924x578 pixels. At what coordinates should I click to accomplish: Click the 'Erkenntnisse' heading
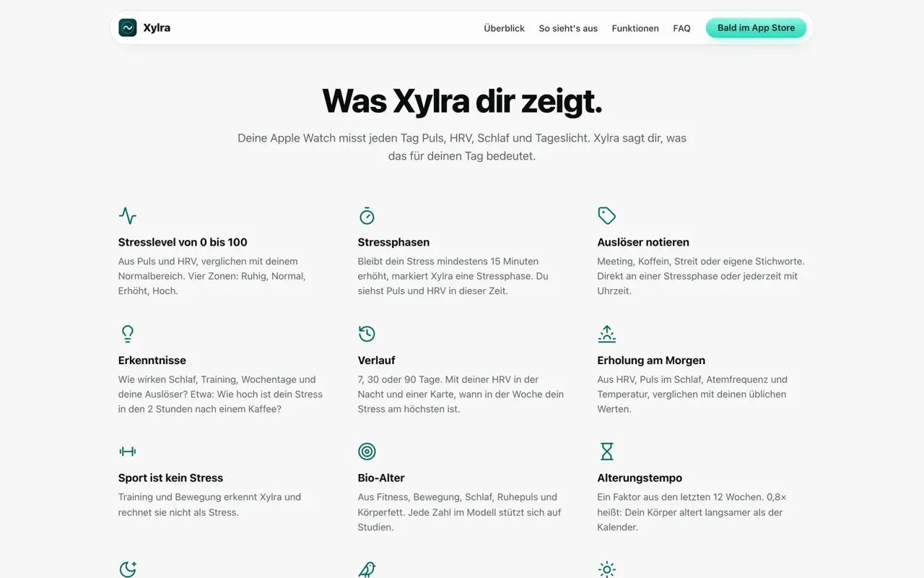click(152, 361)
